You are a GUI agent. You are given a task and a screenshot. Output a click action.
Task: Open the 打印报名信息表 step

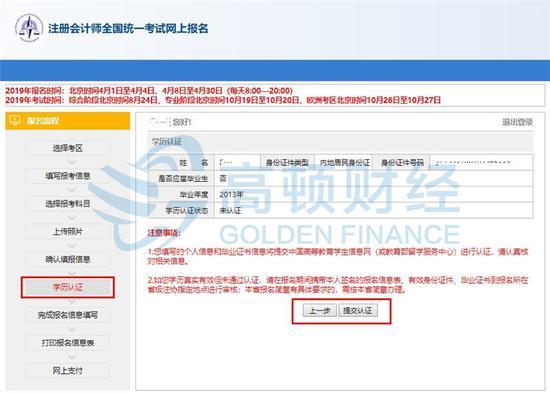pos(67,343)
